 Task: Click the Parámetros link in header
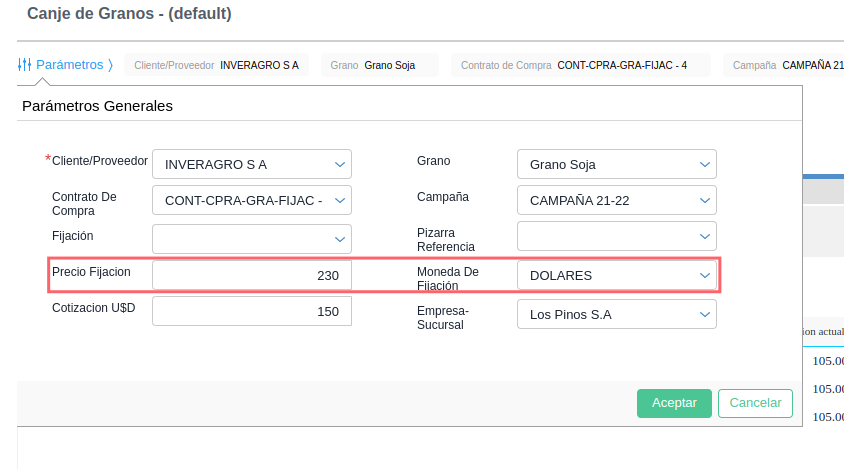click(x=69, y=65)
